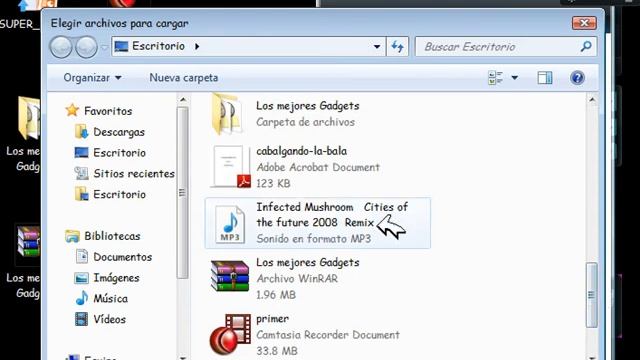Toggle the preview pane icon

click(545, 78)
